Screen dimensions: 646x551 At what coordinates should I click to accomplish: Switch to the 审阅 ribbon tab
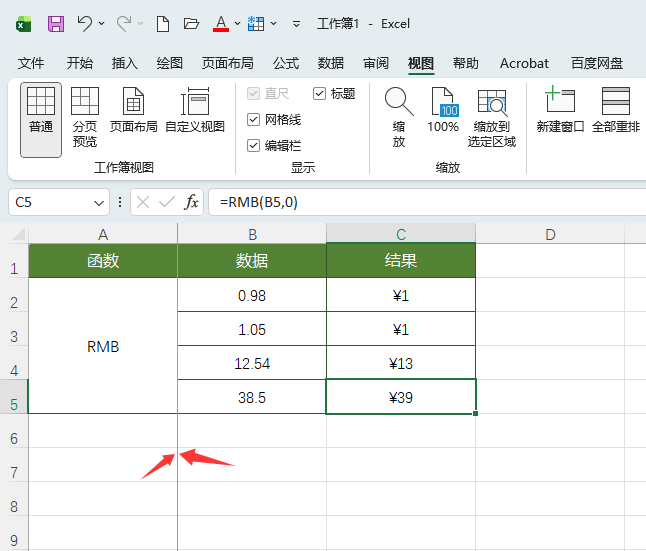[x=376, y=63]
